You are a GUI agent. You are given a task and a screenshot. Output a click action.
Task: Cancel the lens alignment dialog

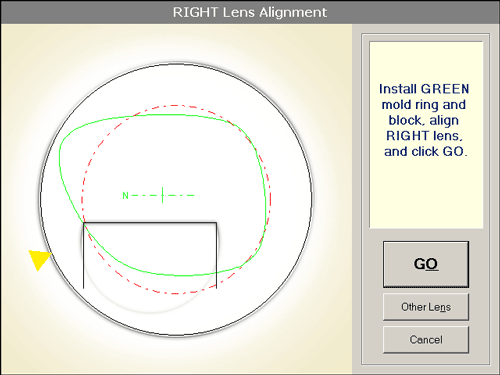426,339
